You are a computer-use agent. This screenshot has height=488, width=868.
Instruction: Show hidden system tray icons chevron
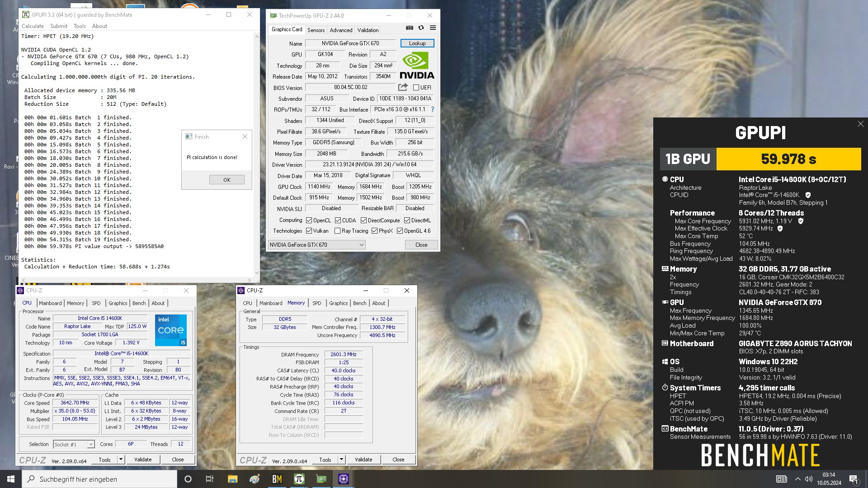coord(797,479)
